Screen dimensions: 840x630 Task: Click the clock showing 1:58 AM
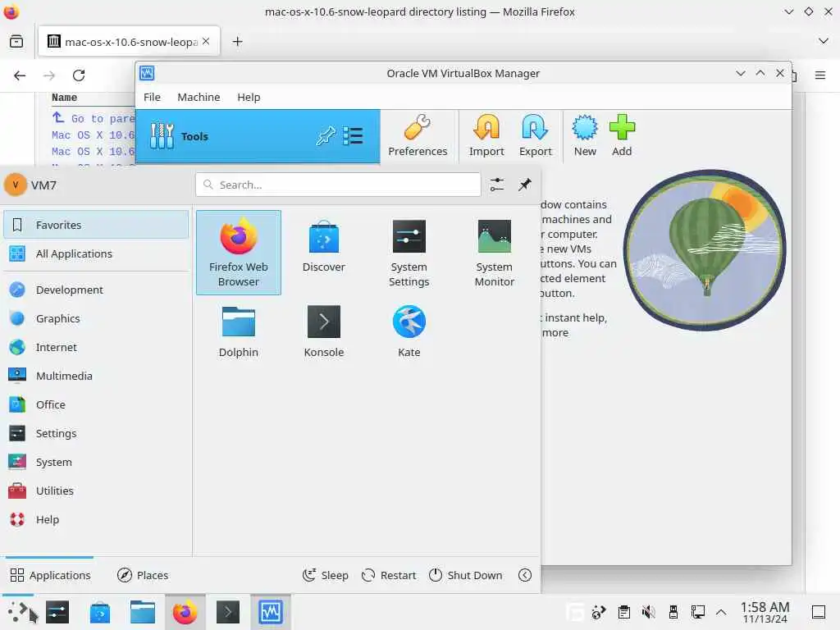765,612
